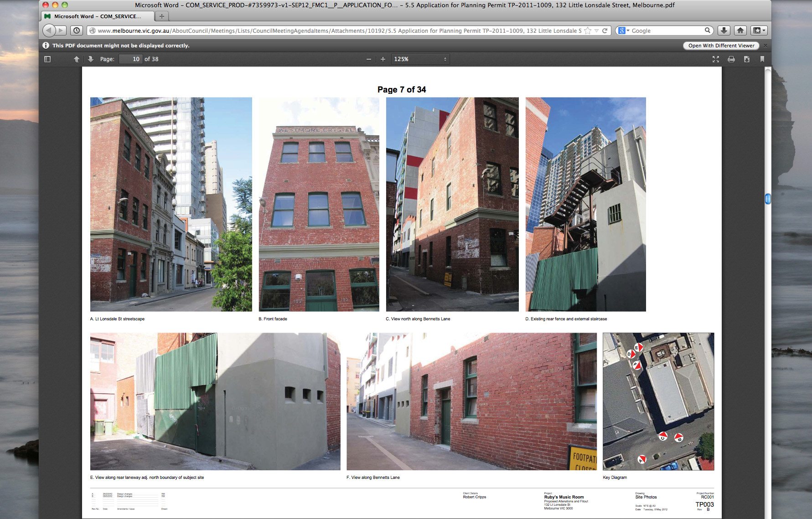Zoom out the PDF document
The height and width of the screenshot is (519, 812).
point(368,59)
